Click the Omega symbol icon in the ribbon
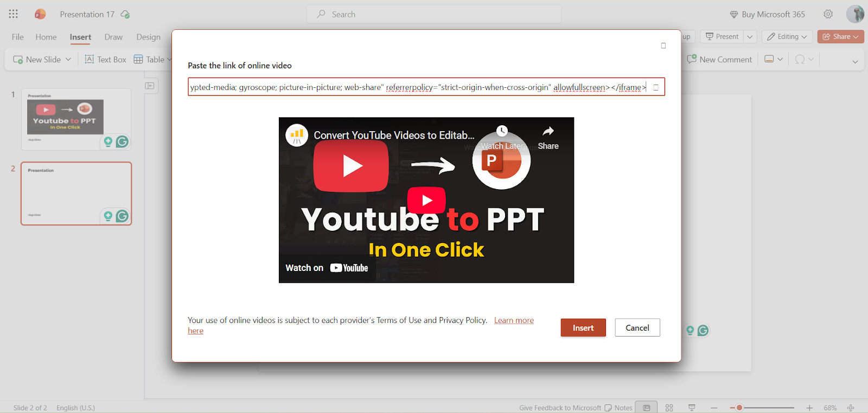868x413 pixels. [x=800, y=60]
